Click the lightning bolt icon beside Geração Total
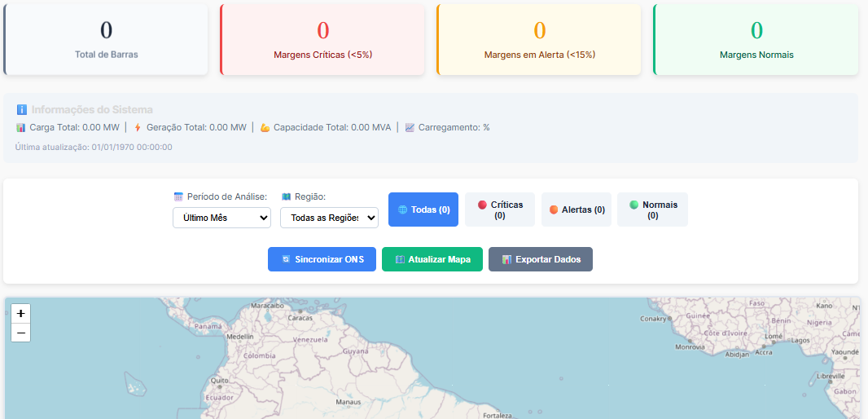Screen dimensions: 868x419 [x=138, y=127]
